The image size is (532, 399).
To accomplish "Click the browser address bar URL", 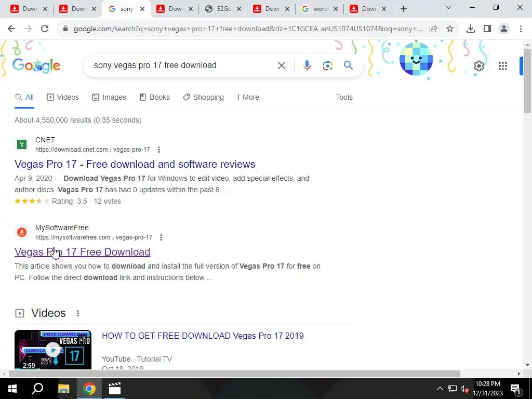I will pos(248,29).
